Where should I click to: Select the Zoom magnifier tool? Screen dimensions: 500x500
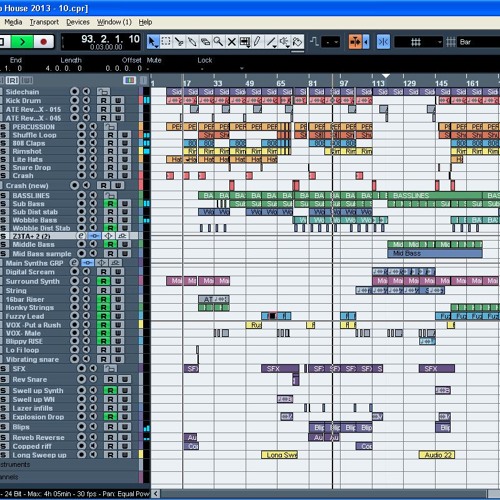click(x=218, y=42)
